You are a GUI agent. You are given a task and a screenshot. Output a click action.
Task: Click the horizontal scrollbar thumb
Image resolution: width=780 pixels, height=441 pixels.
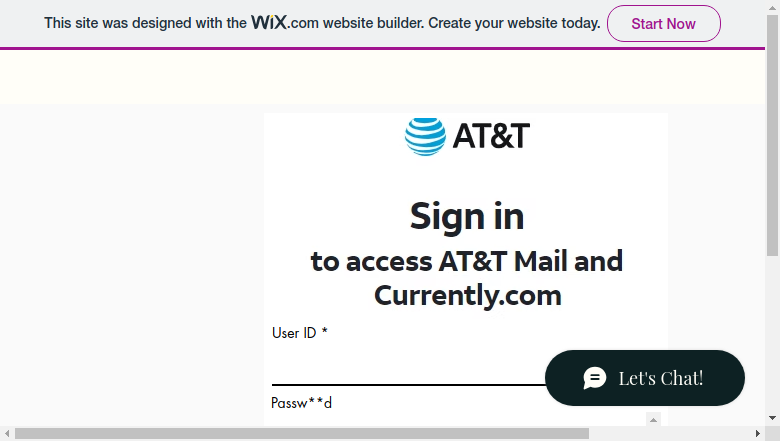point(302,434)
